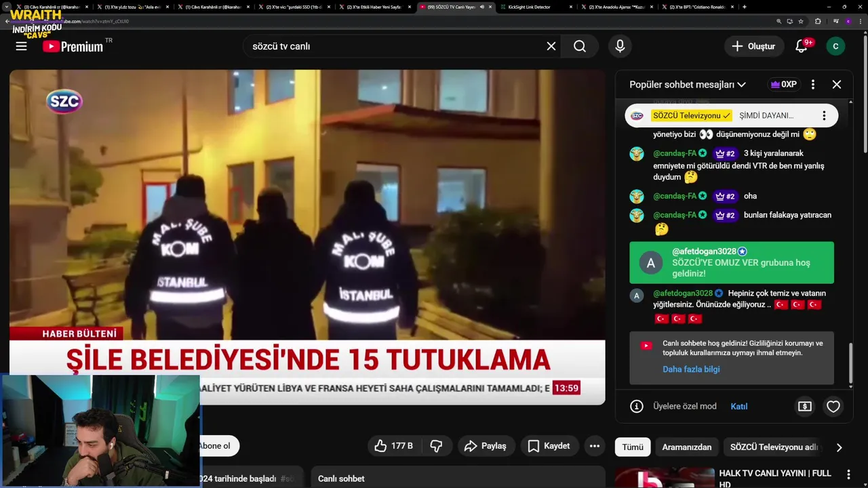Click the SÖZCÜ TV video player
The width and height of the screenshot is (868, 488).
click(307, 237)
